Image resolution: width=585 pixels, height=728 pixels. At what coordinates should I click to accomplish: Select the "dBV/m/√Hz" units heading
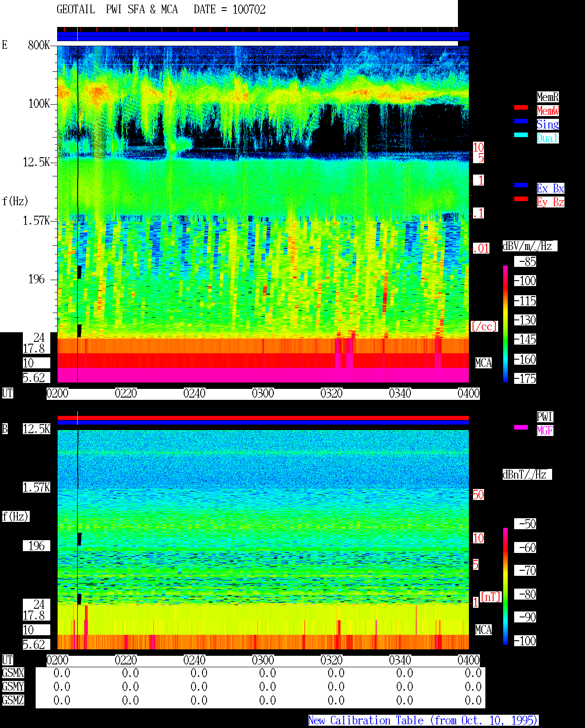pyautogui.click(x=530, y=246)
